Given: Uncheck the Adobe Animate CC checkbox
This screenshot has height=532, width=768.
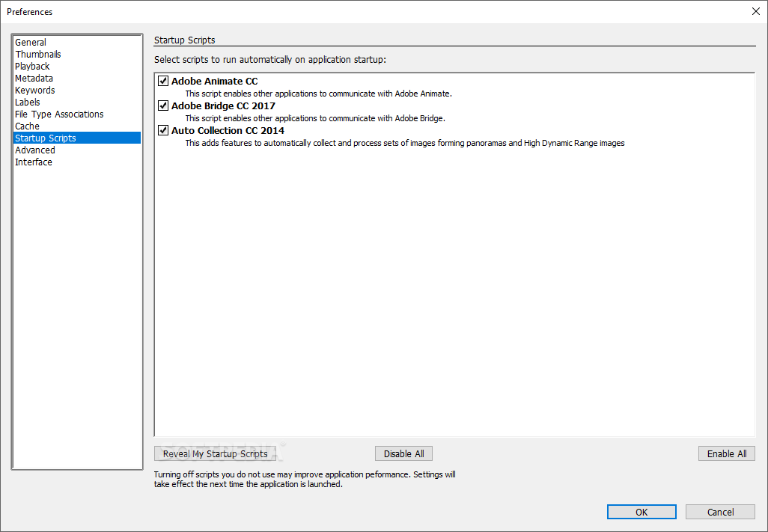Looking at the screenshot, I should (x=163, y=81).
